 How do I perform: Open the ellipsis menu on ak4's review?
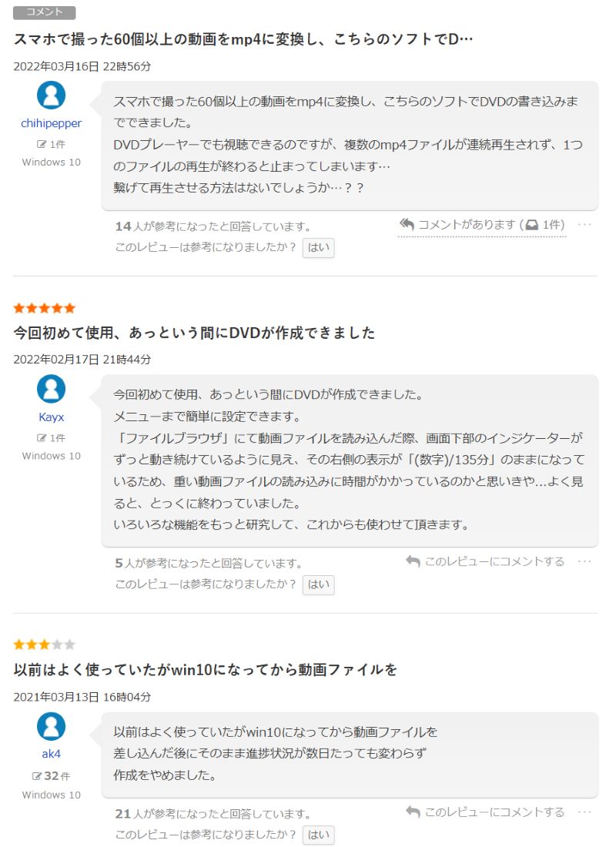tap(585, 810)
